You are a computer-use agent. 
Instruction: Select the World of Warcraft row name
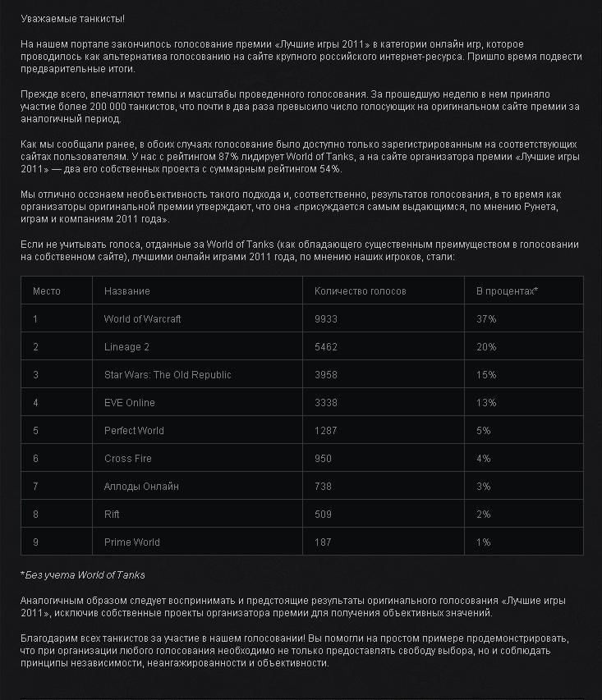143,318
